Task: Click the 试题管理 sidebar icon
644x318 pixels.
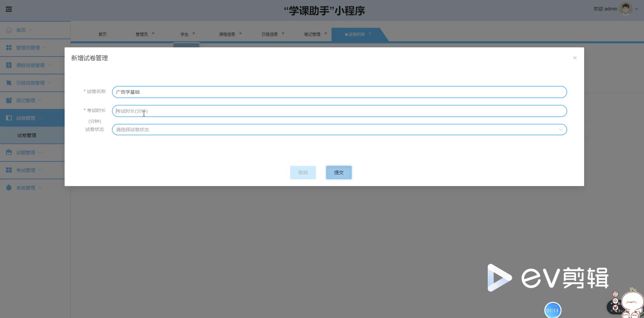Action: [9, 152]
